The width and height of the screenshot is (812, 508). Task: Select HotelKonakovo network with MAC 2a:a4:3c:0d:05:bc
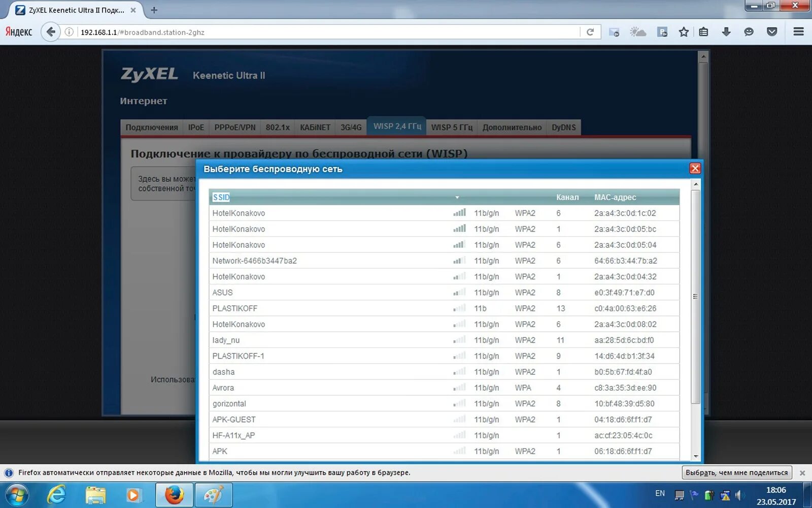click(444, 229)
